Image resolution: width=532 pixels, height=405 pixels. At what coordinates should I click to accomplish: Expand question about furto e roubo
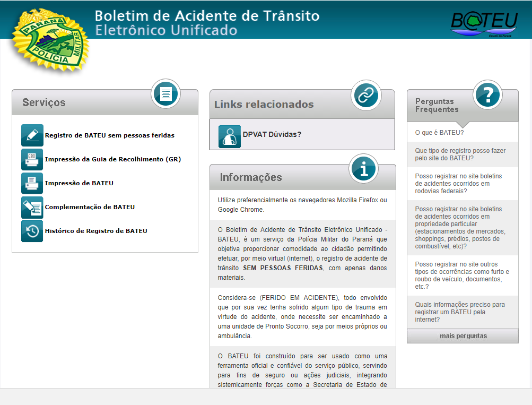coord(461,275)
